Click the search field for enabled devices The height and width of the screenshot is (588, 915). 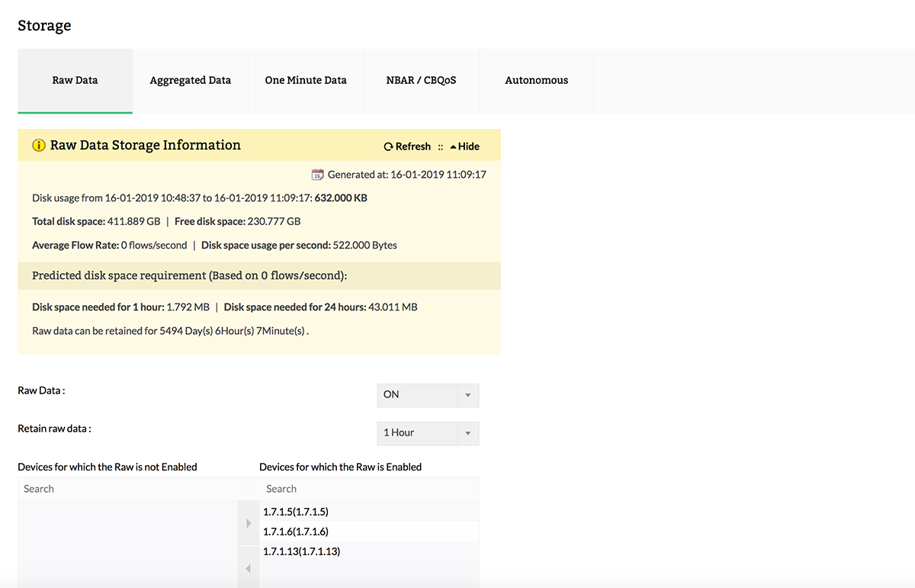pos(369,489)
